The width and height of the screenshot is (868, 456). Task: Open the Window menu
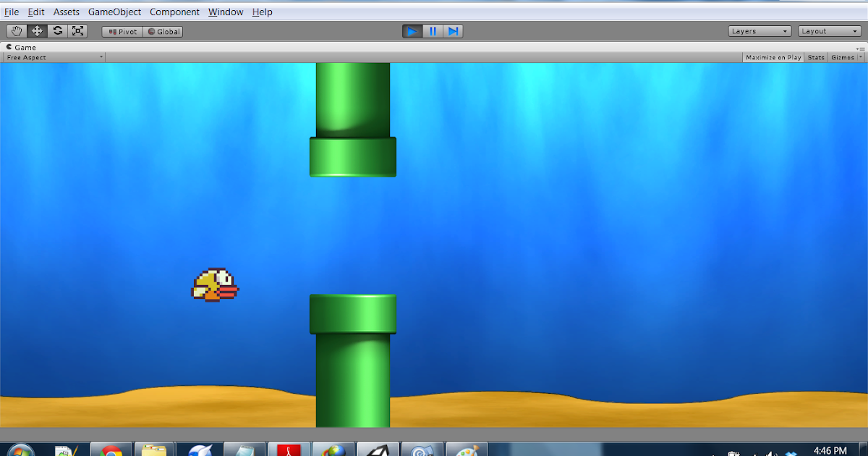226,12
